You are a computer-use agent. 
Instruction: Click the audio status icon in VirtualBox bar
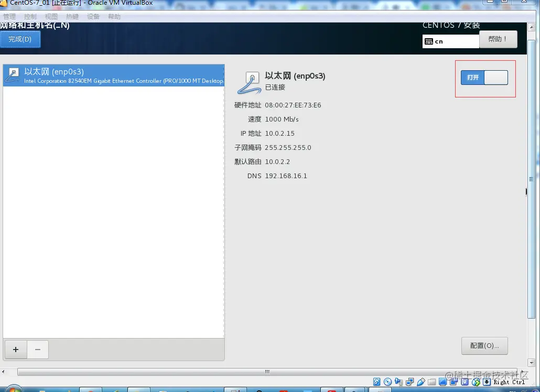point(399,382)
